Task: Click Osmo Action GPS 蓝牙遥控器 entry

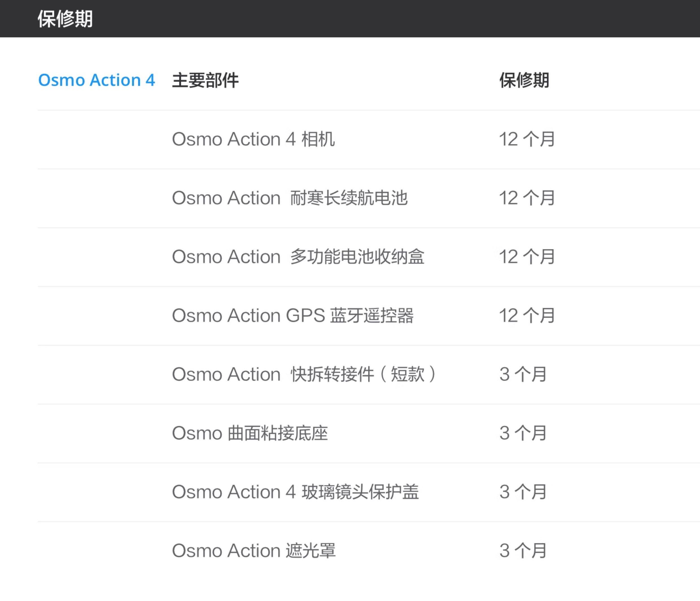Action: click(x=293, y=316)
